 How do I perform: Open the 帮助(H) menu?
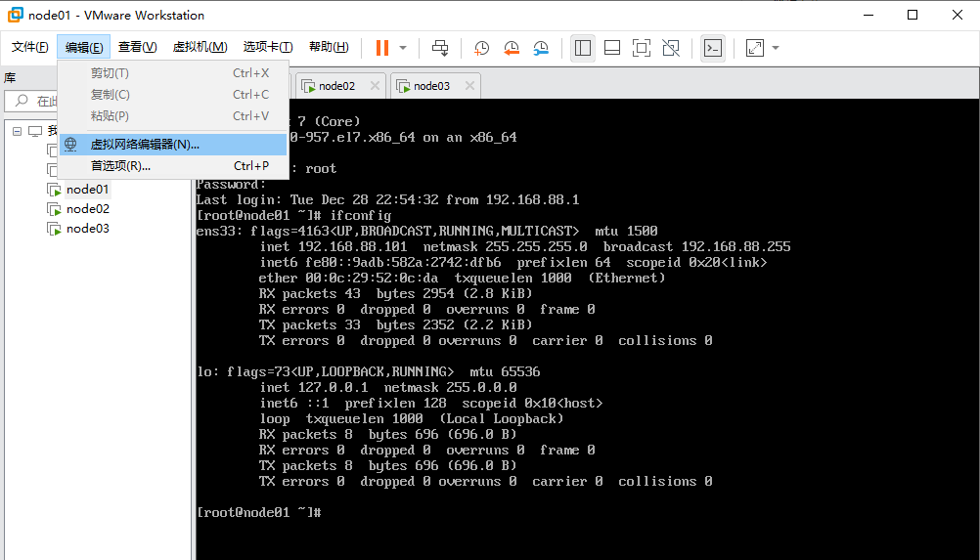coord(329,47)
